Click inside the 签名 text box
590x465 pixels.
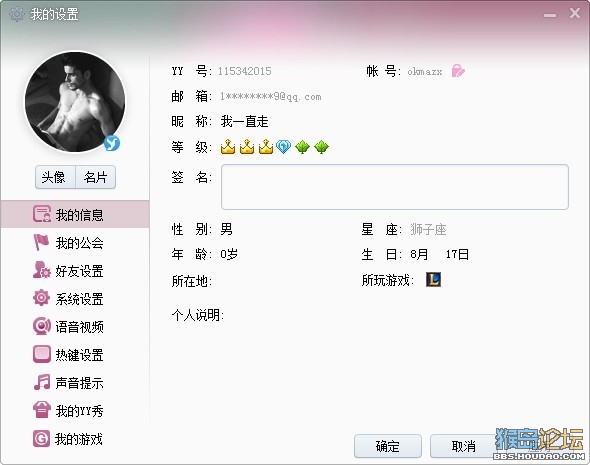click(x=395, y=187)
